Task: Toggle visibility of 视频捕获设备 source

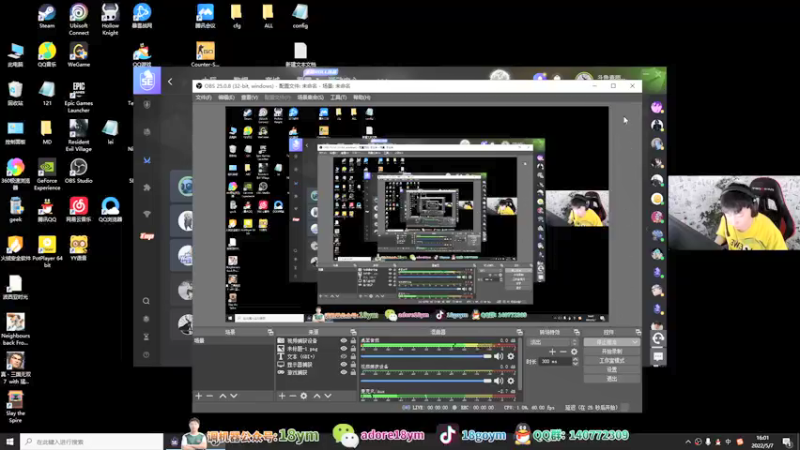Action: pos(343,340)
